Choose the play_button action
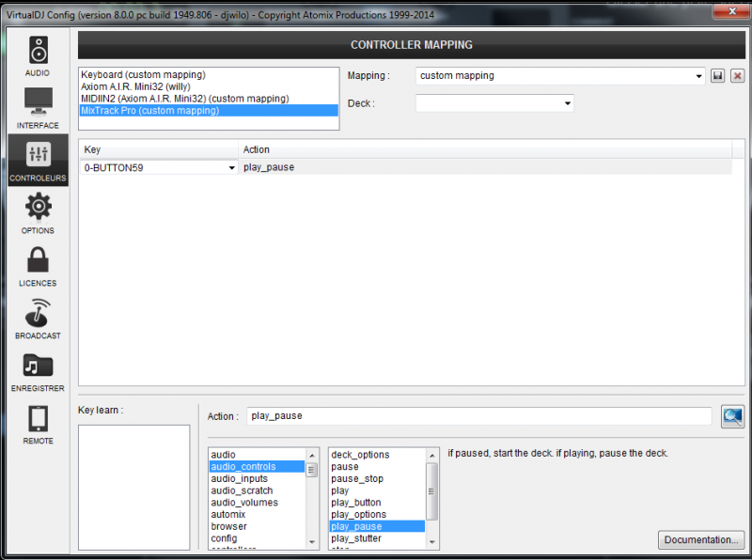This screenshot has width=752, height=560. coord(377,503)
